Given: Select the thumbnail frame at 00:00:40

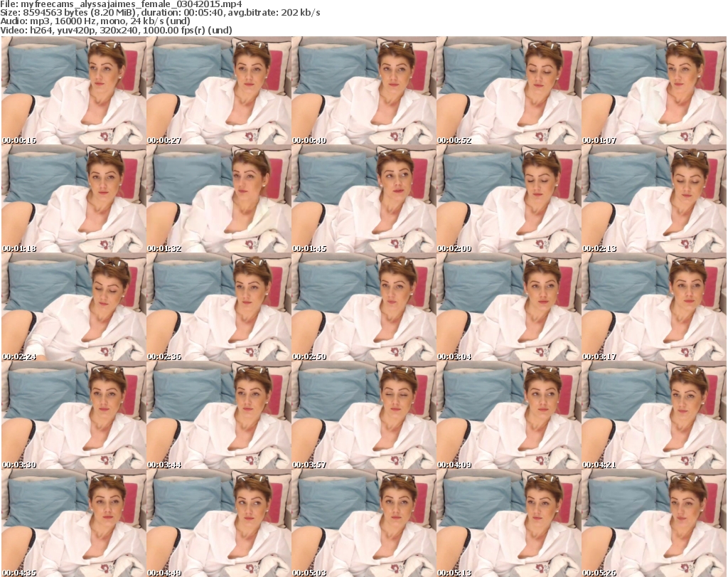Looking at the screenshot, I should pos(364,90).
